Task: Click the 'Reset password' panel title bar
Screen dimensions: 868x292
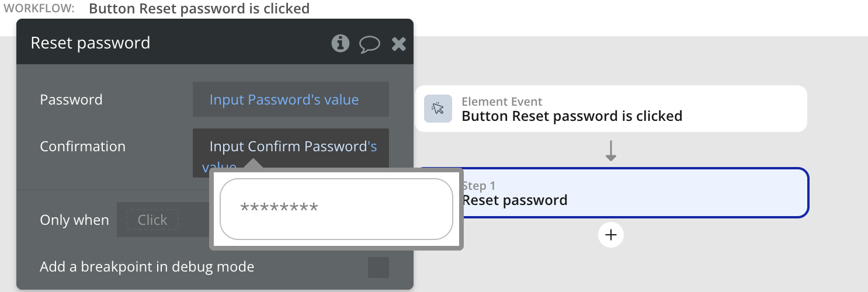Action: [175, 43]
